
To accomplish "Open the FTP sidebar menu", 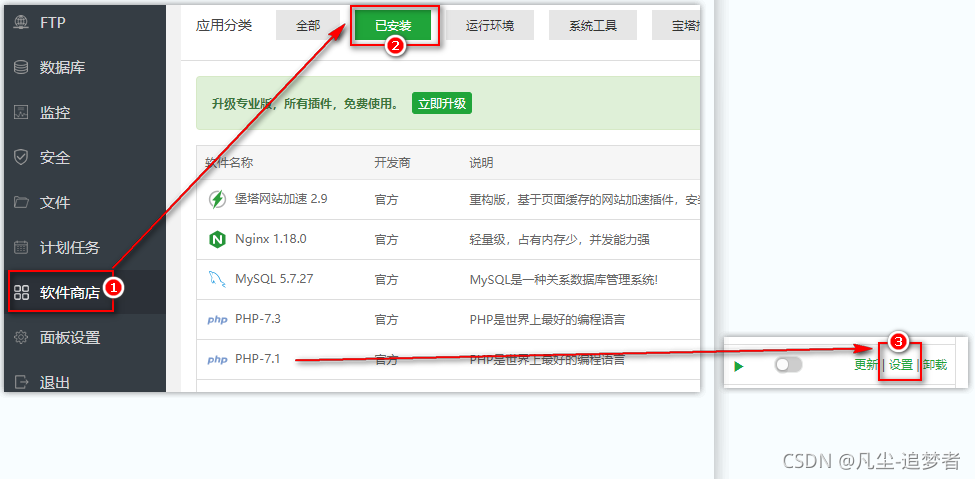I will coord(85,22).
